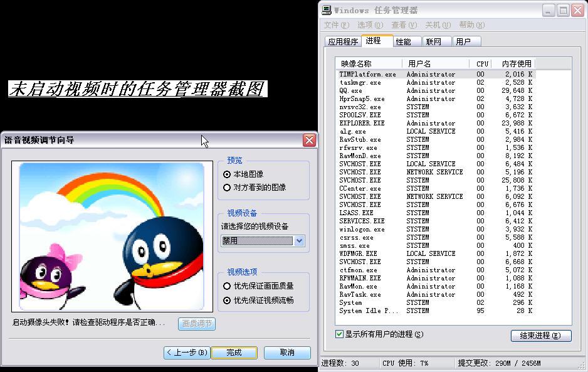Sort processes by 映像名称 column header

point(369,64)
